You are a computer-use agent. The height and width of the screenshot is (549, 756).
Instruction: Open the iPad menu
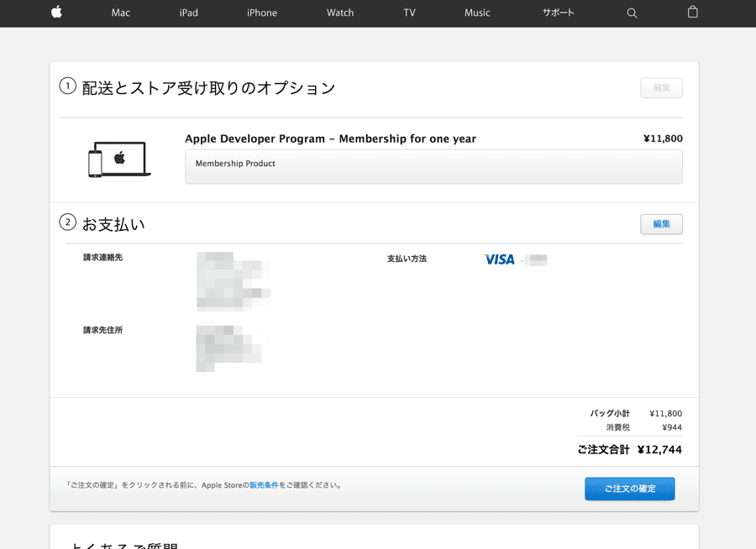[x=188, y=13]
